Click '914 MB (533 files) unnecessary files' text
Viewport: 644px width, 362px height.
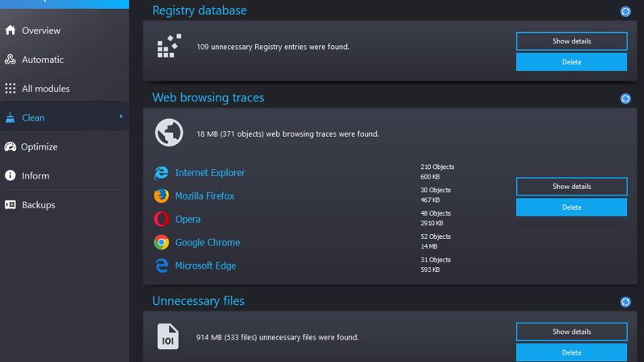point(277,337)
